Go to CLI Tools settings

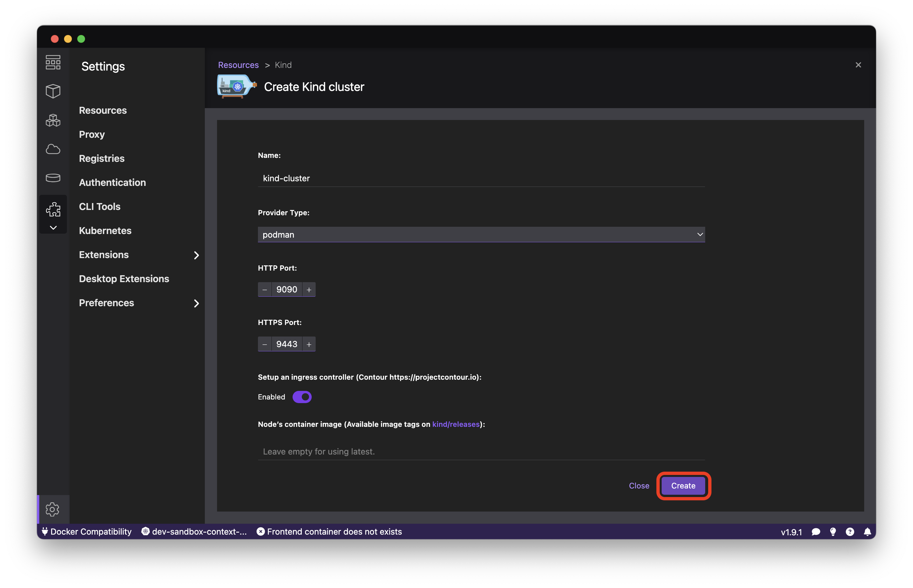(x=100, y=207)
